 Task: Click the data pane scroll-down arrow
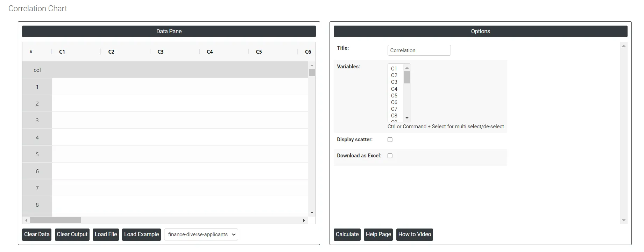(312, 213)
